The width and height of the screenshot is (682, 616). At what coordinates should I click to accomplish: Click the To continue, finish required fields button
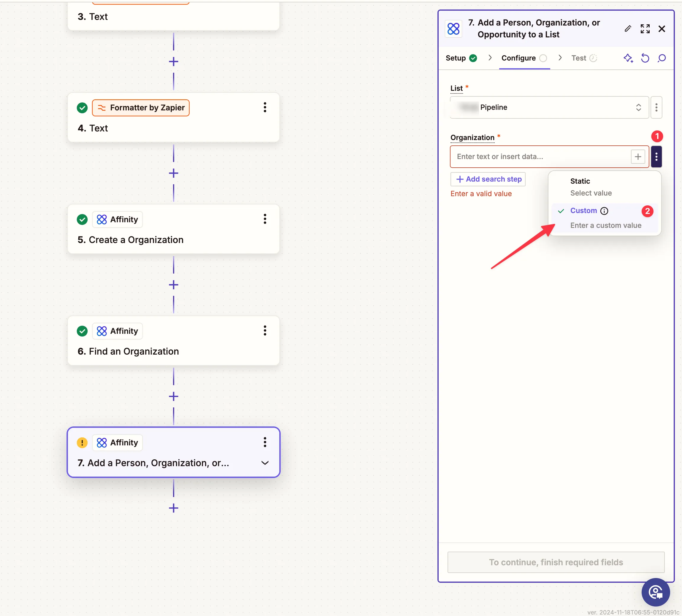[556, 562]
